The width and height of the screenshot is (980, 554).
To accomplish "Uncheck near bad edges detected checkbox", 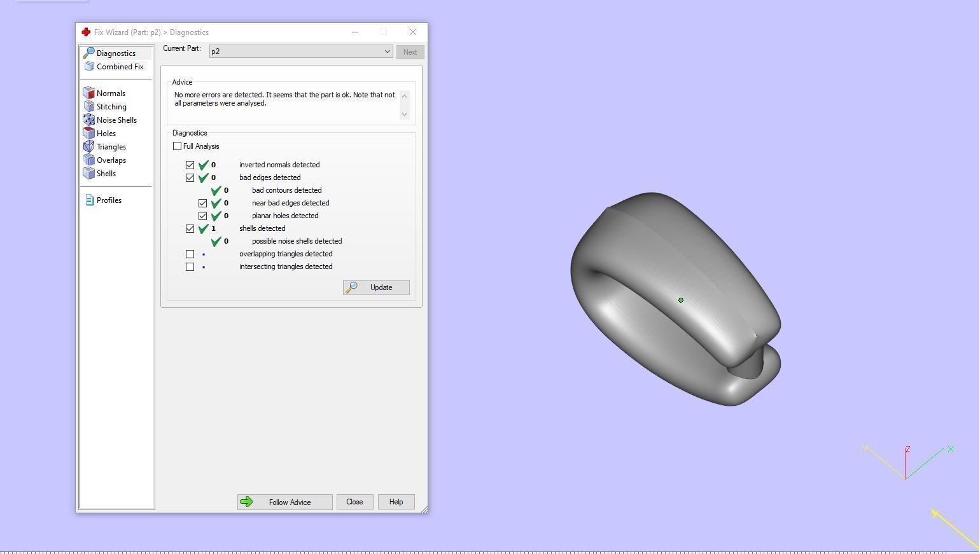I will tap(202, 203).
